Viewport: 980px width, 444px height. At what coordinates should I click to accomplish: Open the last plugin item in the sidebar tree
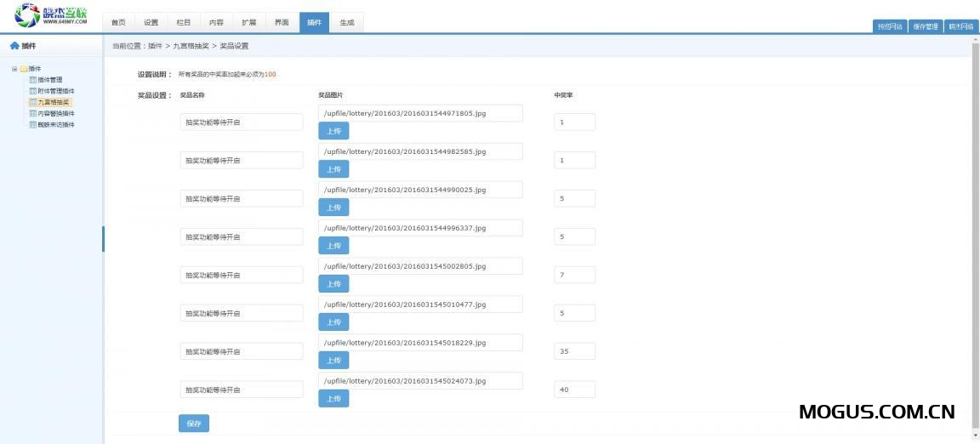tap(55, 124)
